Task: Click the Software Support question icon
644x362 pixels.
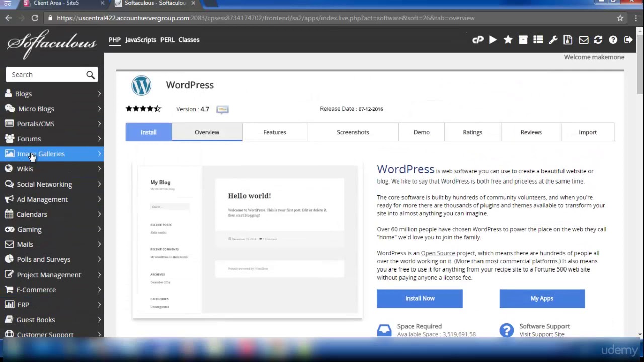Action: (x=506, y=330)
